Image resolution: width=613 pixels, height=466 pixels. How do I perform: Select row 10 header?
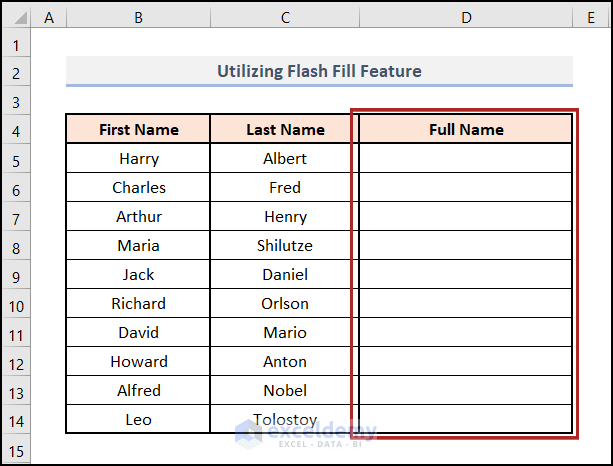pos(16,304)
